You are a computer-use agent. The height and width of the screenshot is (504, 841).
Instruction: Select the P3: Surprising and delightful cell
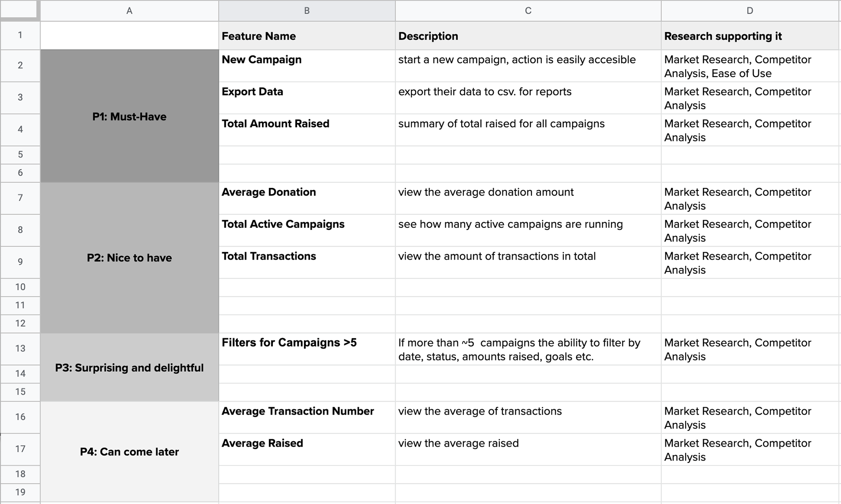click(129, 367)
